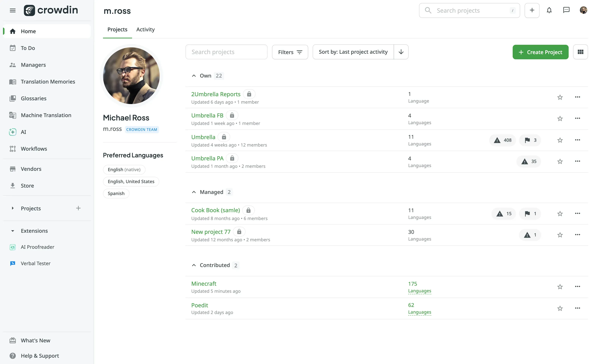Type in the Search projects field

[226, 52]
